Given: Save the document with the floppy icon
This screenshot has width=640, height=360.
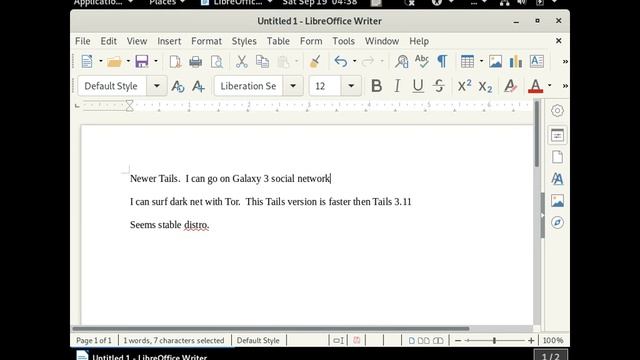Looking at the screenshot, I should (x=142, y=62).
